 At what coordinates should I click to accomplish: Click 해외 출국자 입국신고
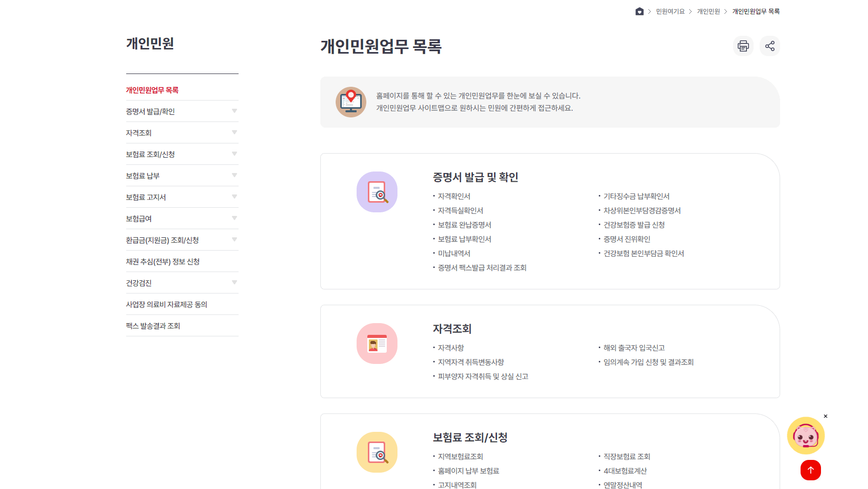pyautogui.click(x=633, y=348)
